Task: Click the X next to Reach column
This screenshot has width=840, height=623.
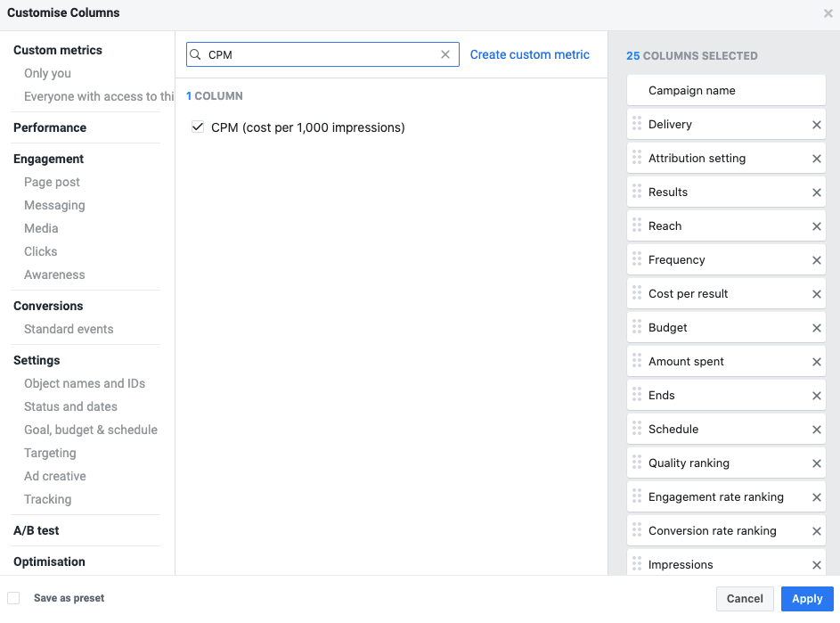Action: [816, 226]
